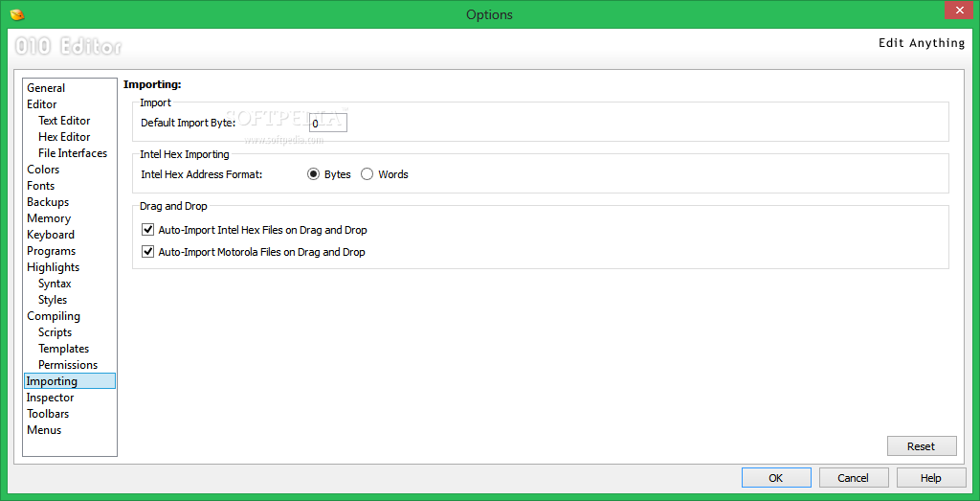Click the Default Import Byte: label
This screenshot has width=980, height=501.
click(x=189, y=123)
